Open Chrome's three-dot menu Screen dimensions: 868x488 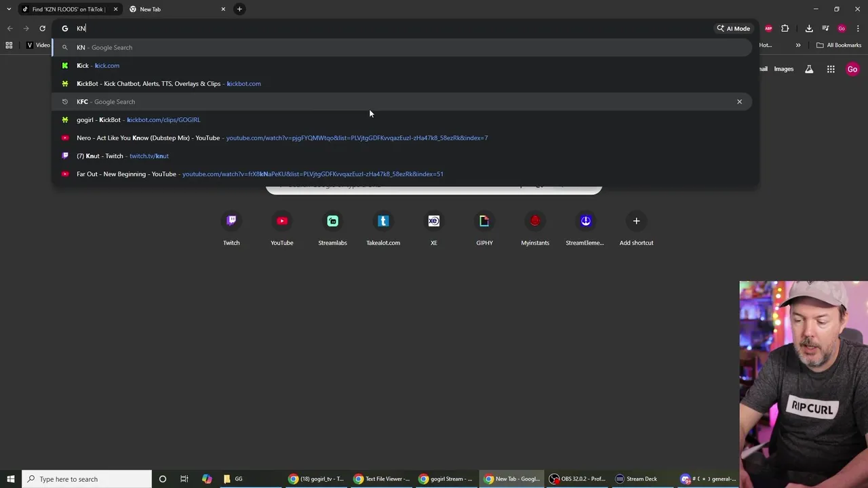pyautogui.click(x=858, y=28)
